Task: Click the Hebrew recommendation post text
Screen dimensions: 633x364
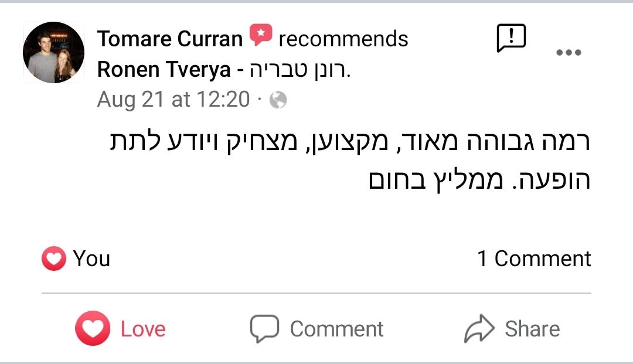Action: click(x=352, y=162)
